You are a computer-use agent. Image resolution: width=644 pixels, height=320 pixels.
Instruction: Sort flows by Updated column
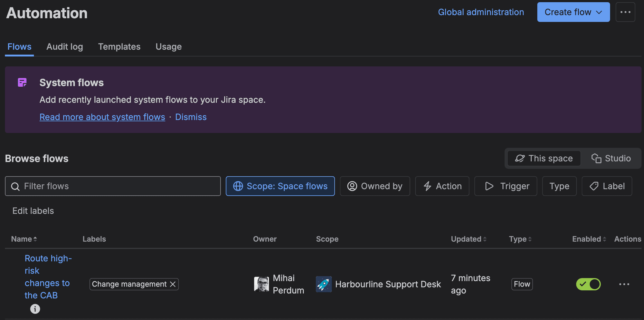[469, 239]
